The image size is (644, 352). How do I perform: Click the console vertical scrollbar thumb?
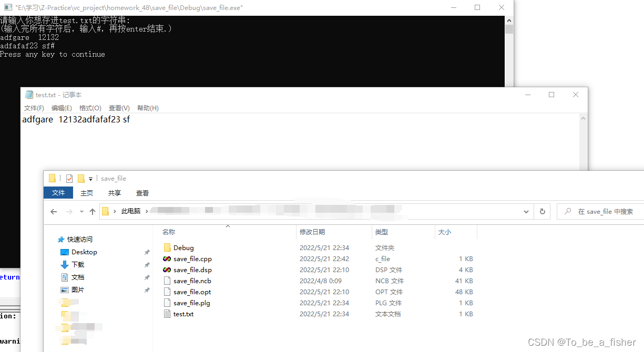509,29
